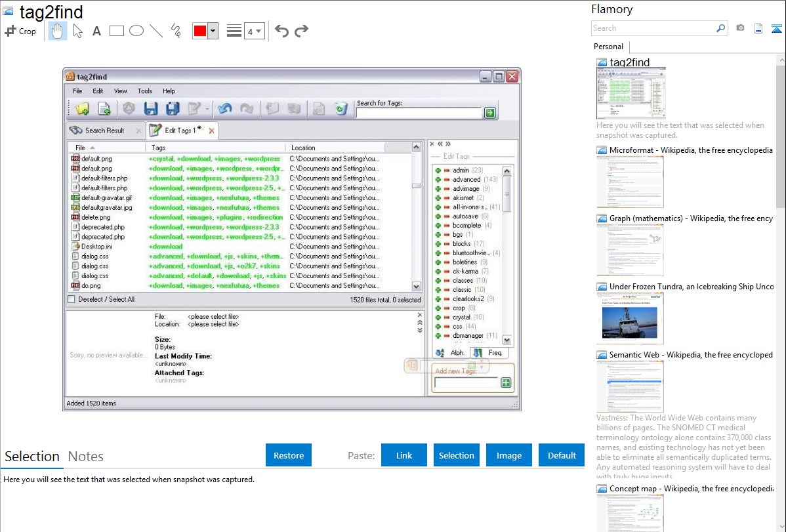Image resolution: width=786 pixels, height=532 pixels.
Task: Select the Crop tool
Action: [x=20, y=31]
